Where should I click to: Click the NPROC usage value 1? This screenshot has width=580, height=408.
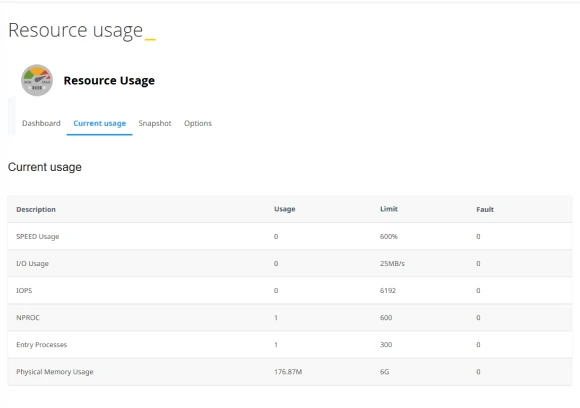coord(276,317)
